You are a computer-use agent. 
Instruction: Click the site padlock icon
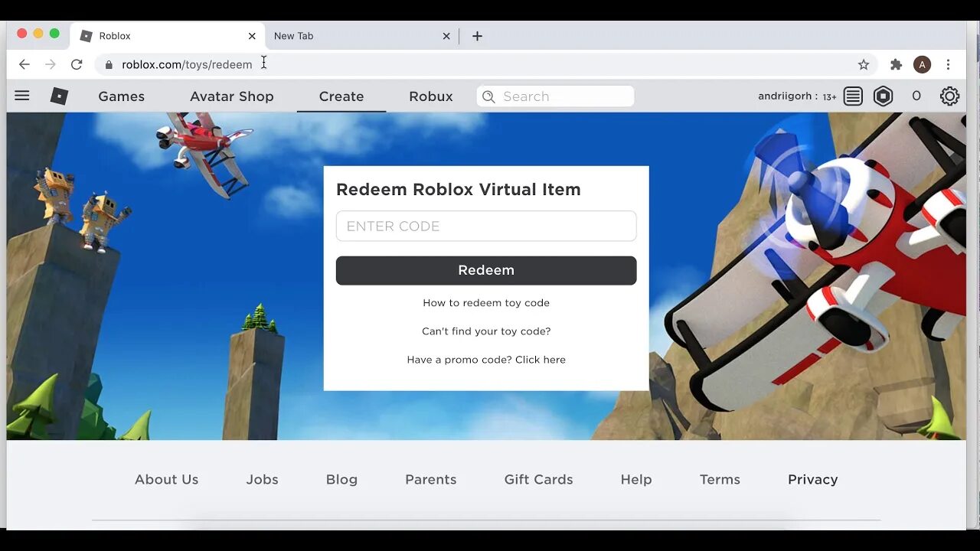pos(109,65)
